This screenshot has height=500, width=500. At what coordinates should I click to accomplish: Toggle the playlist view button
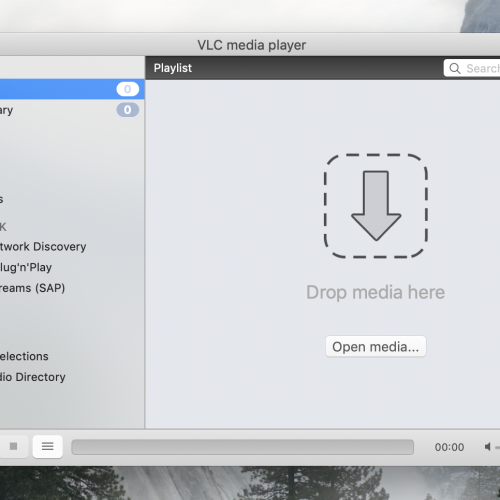click(48, 446)
